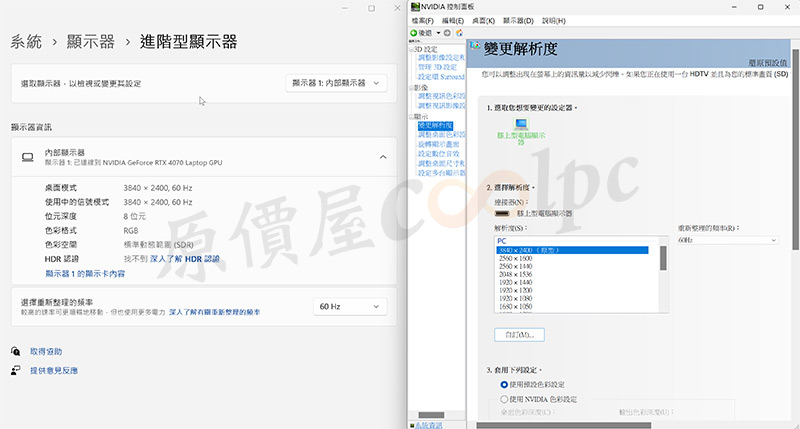Collapse the 影像 tree node
The width and height of the screenshot is (800, 429).
click(411, 88)
